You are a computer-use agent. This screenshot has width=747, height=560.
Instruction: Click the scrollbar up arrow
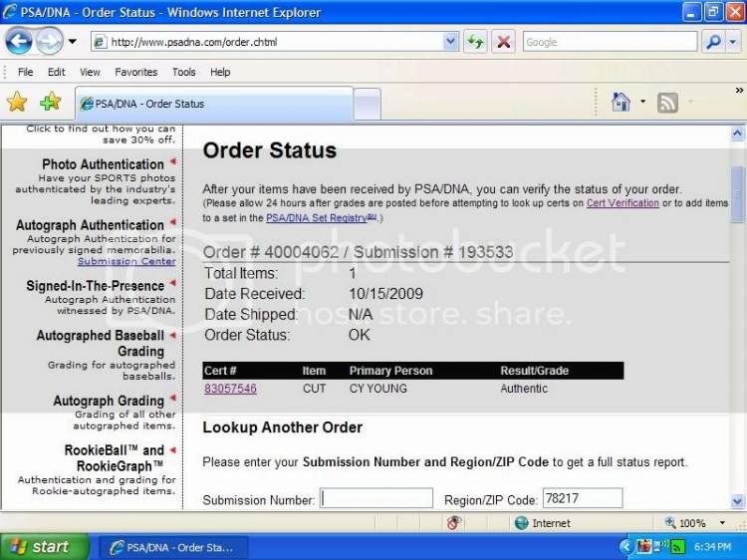click(737, 134)
